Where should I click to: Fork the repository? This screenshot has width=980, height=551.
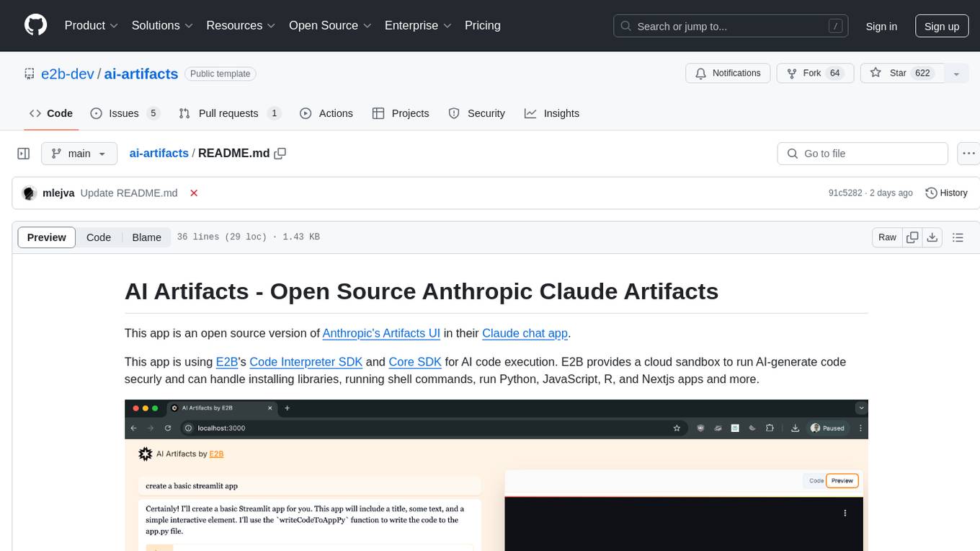[x=815, y=73]
